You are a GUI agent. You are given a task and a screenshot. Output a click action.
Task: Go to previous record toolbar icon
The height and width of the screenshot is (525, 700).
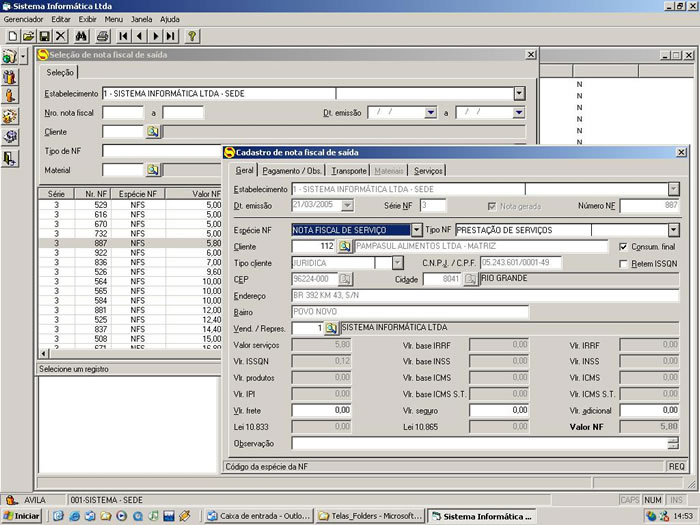139,36
